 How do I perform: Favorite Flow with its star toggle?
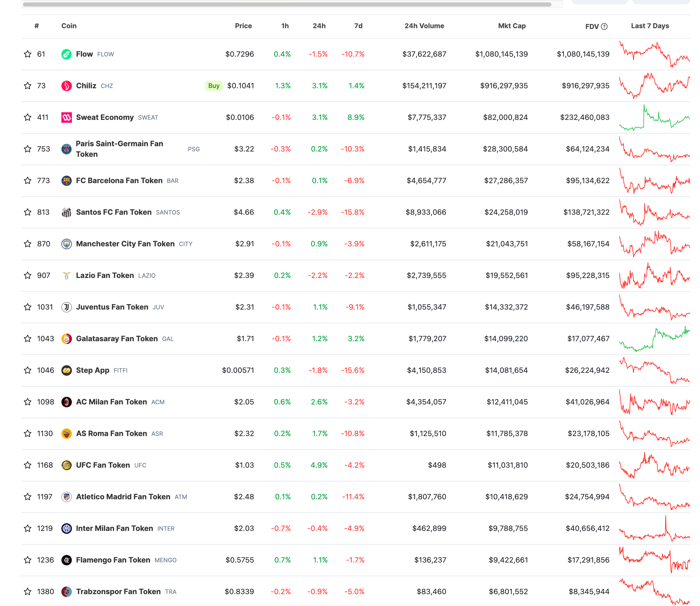coord(28,54)
